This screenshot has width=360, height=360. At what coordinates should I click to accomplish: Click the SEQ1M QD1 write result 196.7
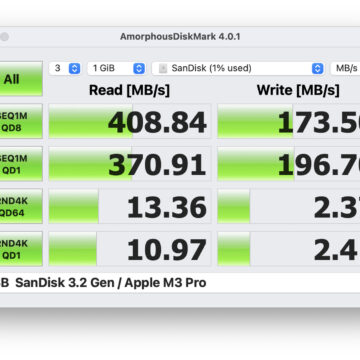click(x=289, y=164)
